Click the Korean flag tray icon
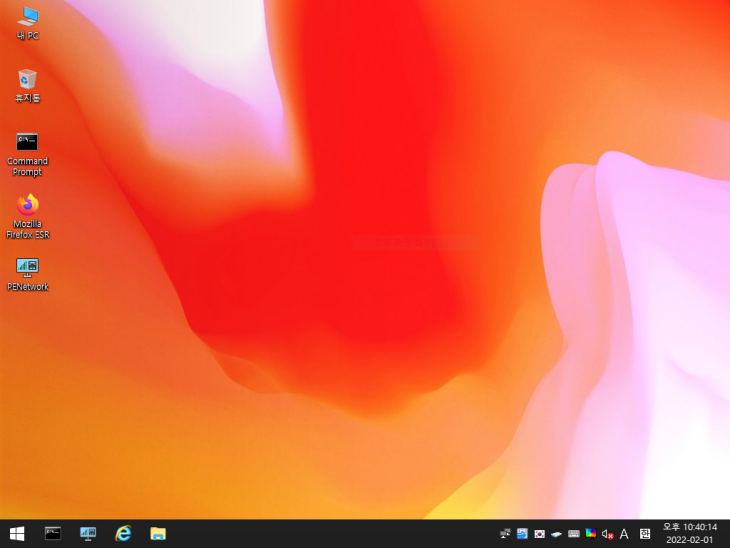The image size is (730, 548). coord(540,534)
